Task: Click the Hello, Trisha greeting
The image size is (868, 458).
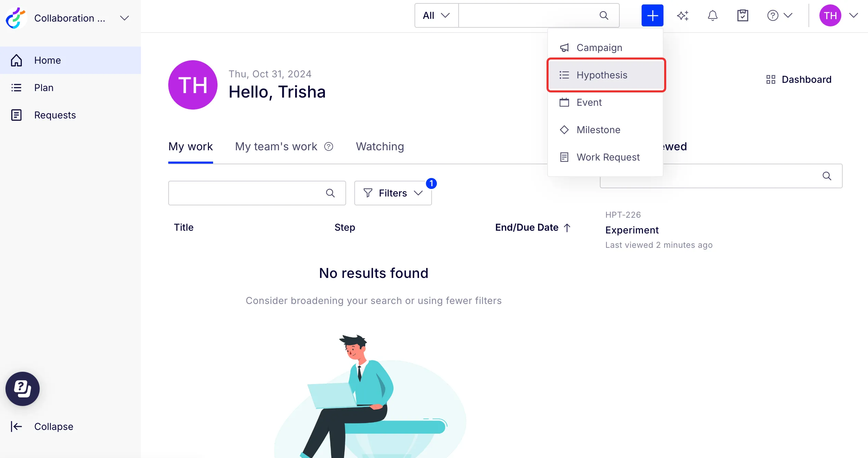Action: 277,92
